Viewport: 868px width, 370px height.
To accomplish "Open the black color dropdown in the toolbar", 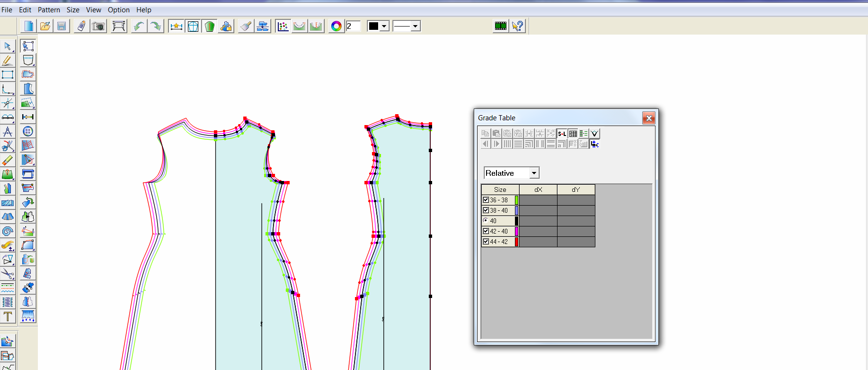I will [384, 26].
